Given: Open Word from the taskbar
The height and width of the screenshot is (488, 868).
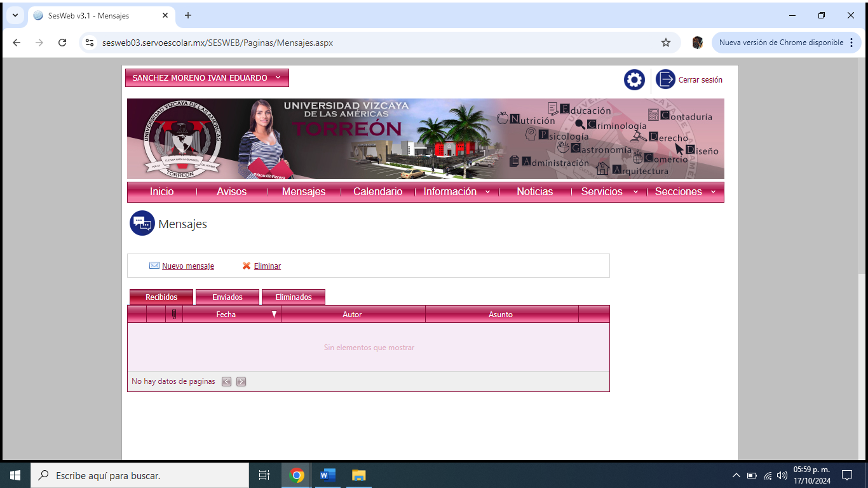Looking at the screenshot, I should pyautogui.click(x=328, y=475).
